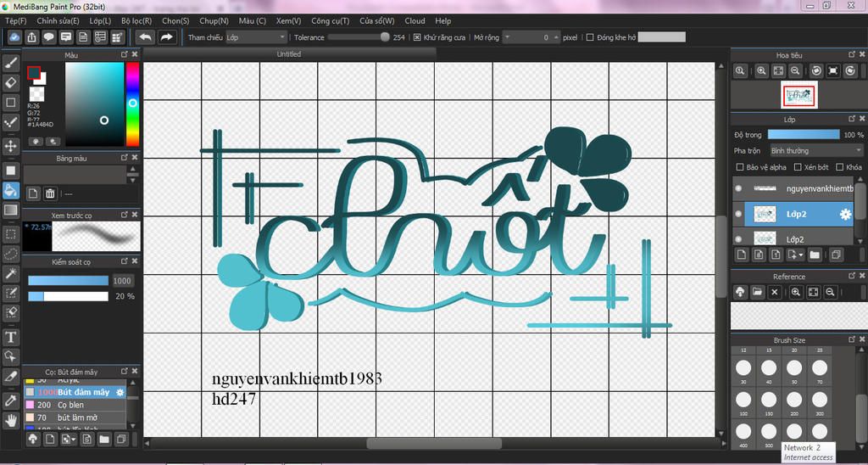Open the Pha trộn Bình thường dropdown
The image size is (868, 465).
pyautogui.click(x=816, y=150)
